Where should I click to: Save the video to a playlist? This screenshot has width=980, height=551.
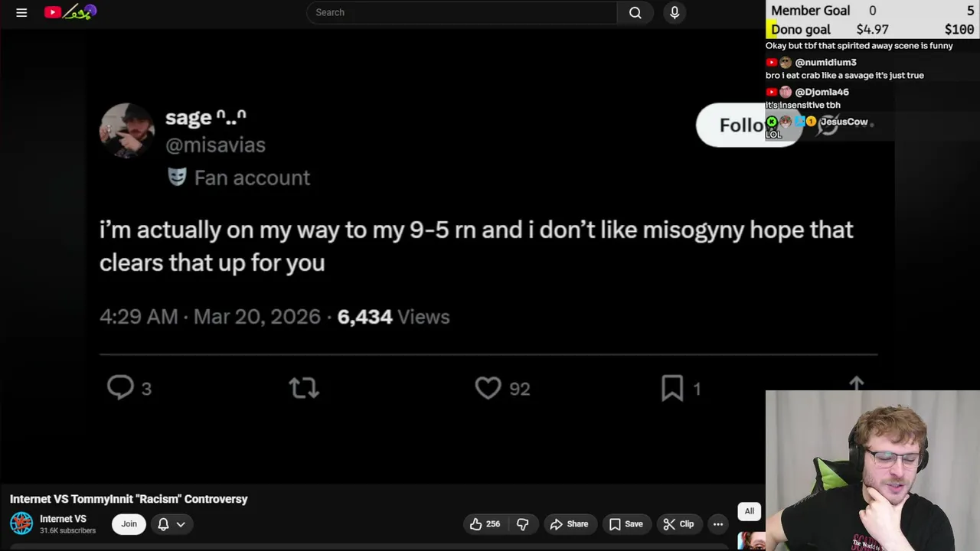tap(626, 524)
